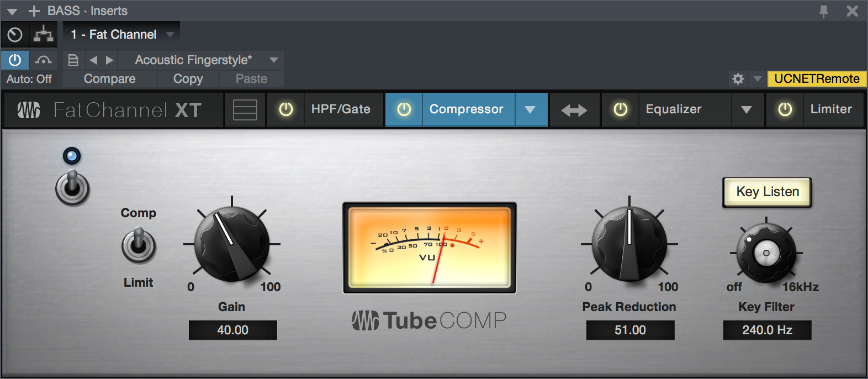868x379 pixels.
Task: Click the Gain value field 40.00
Action: pos(232,330)
